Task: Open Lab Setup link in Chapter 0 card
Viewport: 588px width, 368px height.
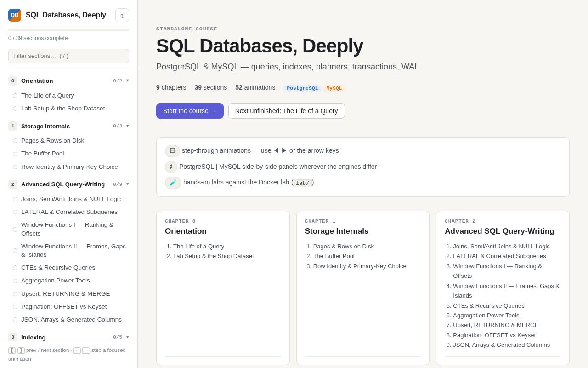Action: pos(213,256)
